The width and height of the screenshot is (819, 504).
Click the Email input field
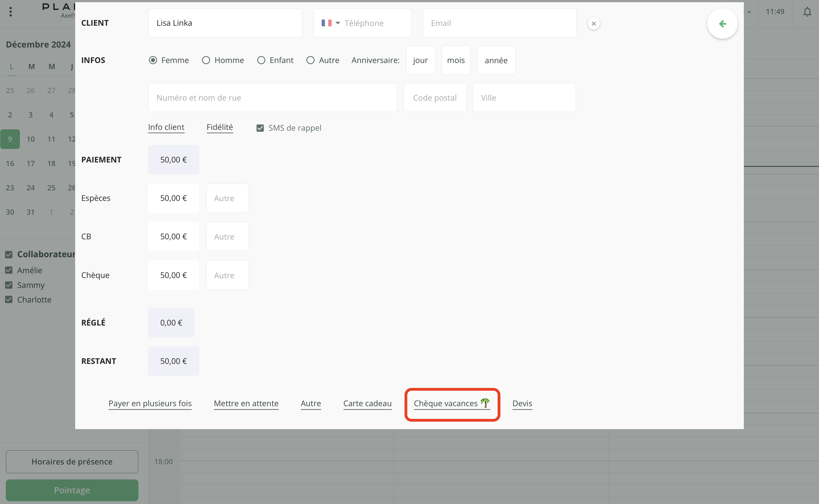point(499,23)
